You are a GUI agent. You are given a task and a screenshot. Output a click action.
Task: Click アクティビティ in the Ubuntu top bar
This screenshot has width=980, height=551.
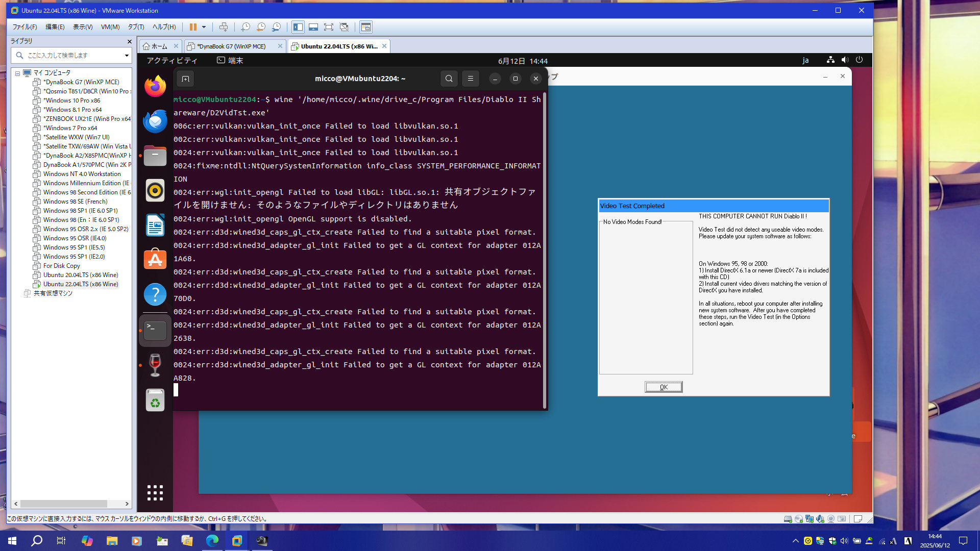click(x=172, y=61)
